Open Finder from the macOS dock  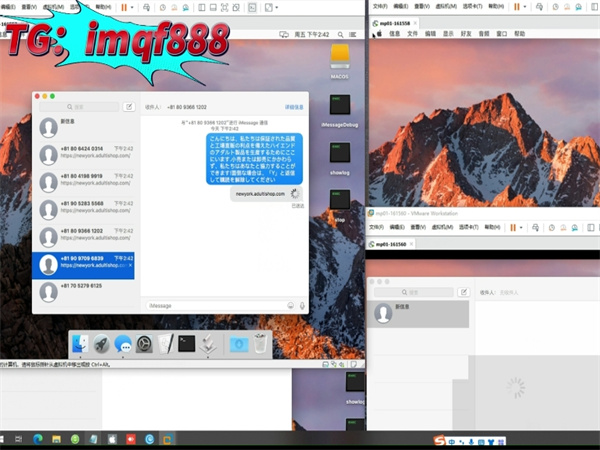(x=79, y=345)
